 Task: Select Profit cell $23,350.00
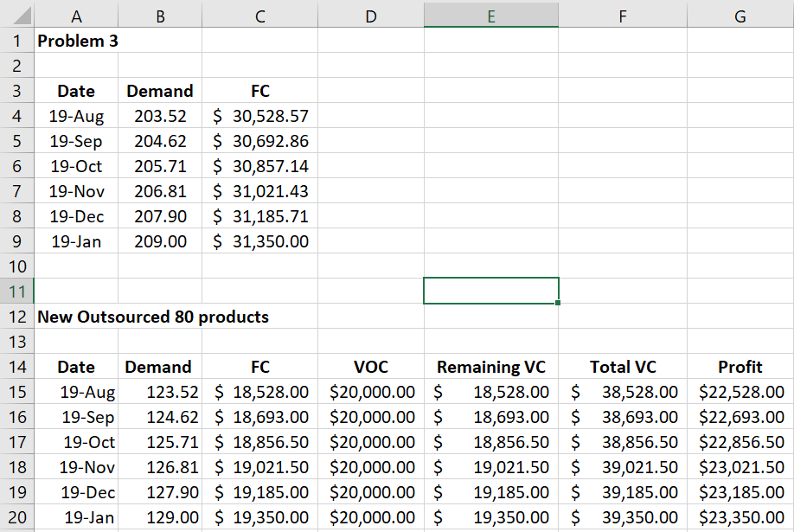[x=740, y=516]
